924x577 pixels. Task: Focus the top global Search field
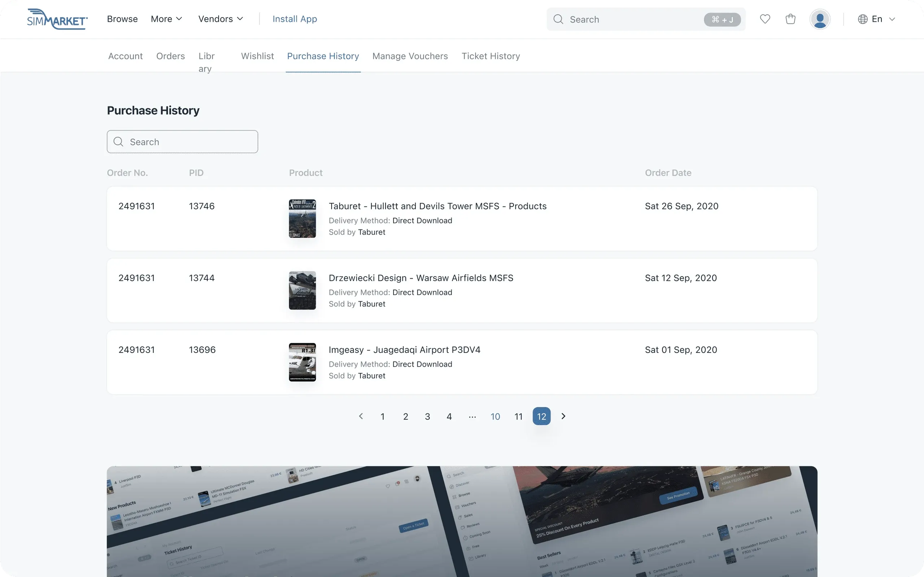point(646,19)
